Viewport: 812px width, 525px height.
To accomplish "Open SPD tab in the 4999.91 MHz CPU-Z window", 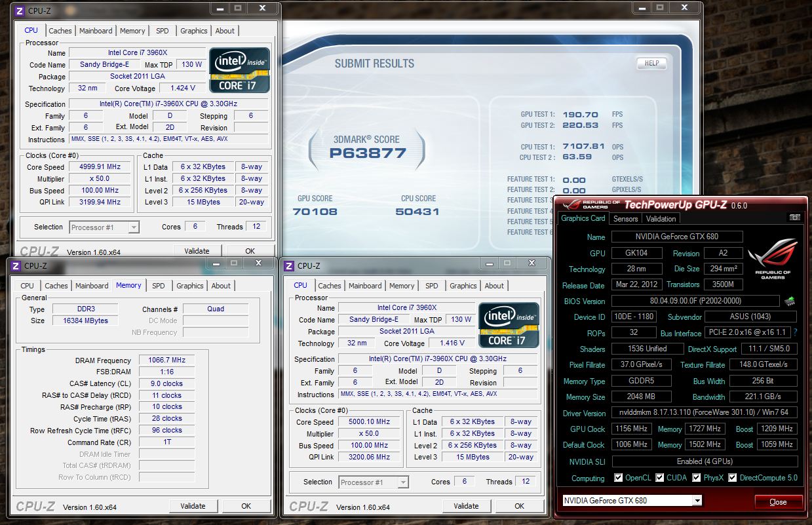I will (162, 31).
